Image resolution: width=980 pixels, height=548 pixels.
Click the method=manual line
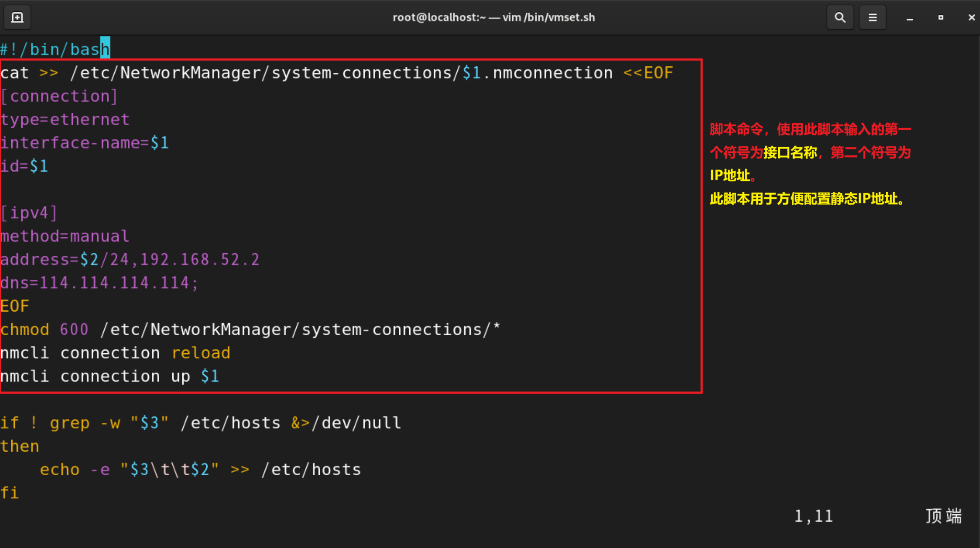pyautogui.click(x=65, y=236)
